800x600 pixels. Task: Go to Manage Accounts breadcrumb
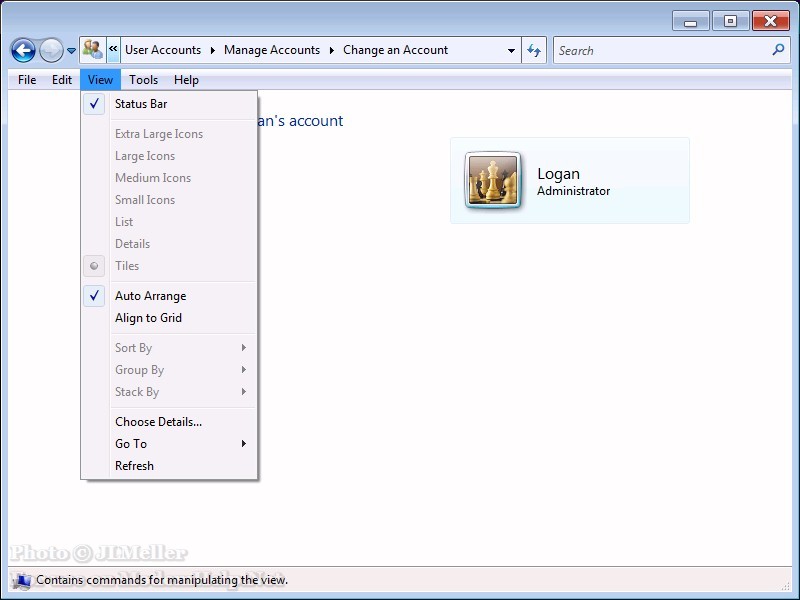coord(272,50)
